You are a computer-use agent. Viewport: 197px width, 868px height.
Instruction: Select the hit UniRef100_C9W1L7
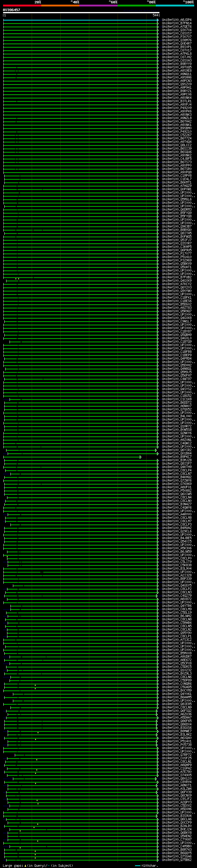tap(177, 321)
